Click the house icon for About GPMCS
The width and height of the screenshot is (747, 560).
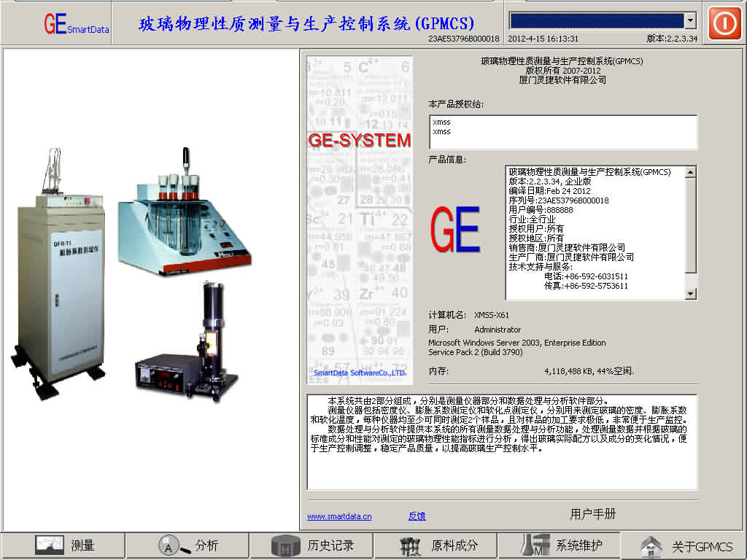pos(651,547)
